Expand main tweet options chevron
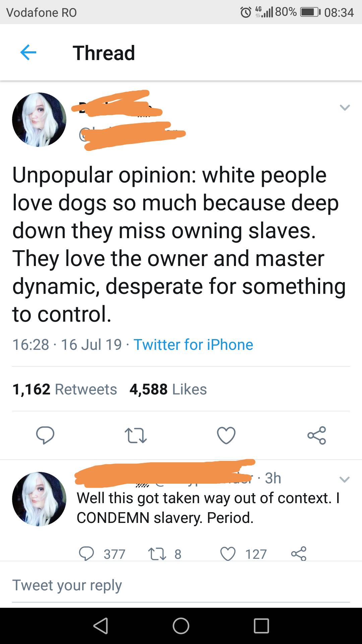This screenshot has width=362, height=644. (x=345, y=107)
